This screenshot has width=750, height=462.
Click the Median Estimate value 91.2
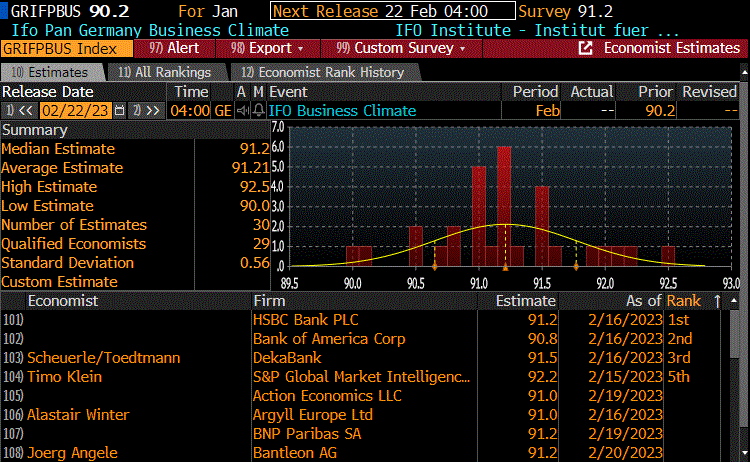click(254, 149)
